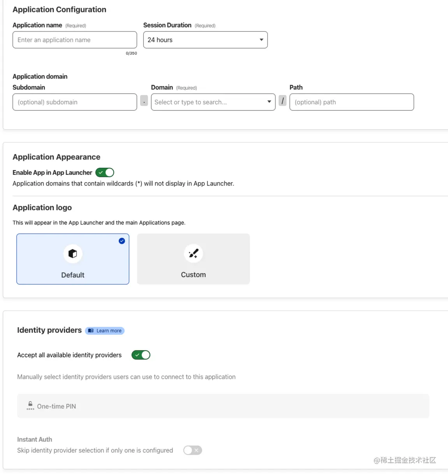Viewport: 448px width, 476px height.
Task: Click the Default logo cube icon
Action: click(73, 254)
